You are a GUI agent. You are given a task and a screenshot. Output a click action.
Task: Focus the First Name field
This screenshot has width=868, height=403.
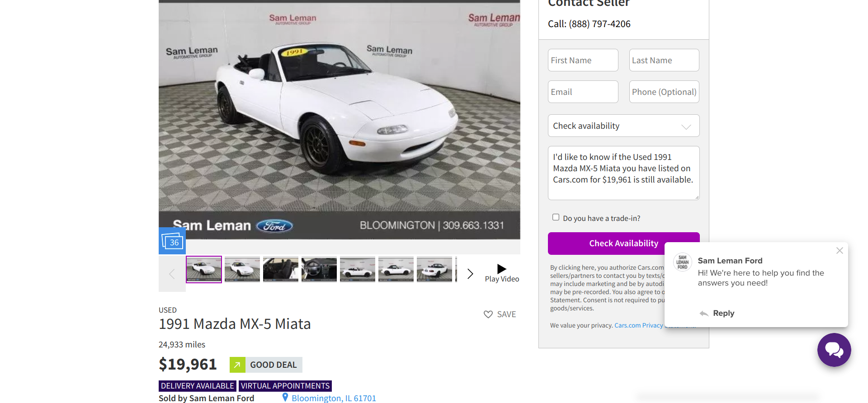[583, 60]
